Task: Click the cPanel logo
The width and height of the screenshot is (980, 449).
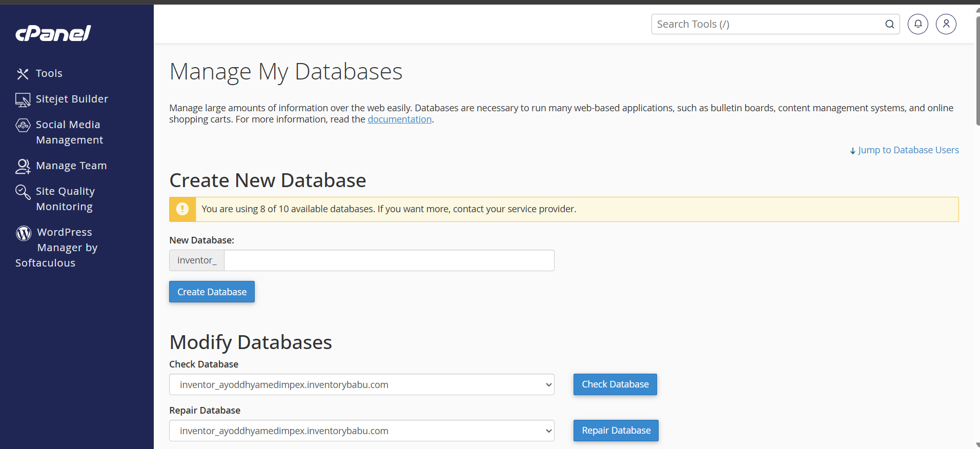Action: (x=53, y=33)
